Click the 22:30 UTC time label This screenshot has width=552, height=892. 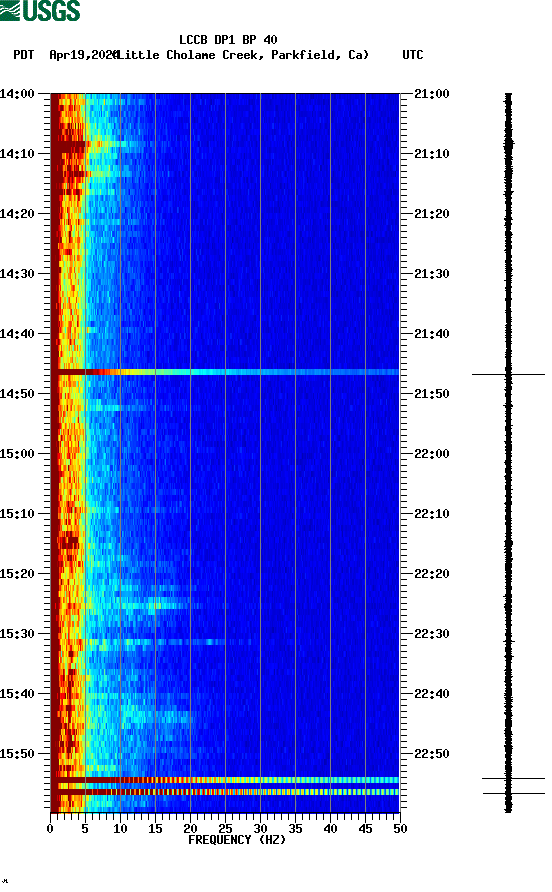point(432,634)
